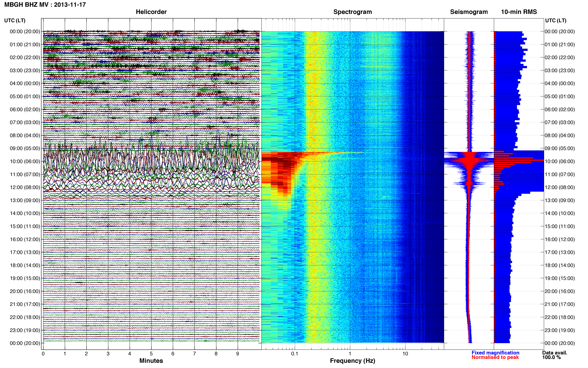Click the '5' tick on Minutes axis
Viewport: 588px width, 368px height.
click(x=151, y=354)
